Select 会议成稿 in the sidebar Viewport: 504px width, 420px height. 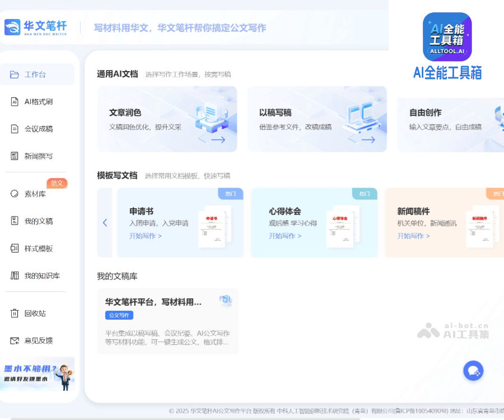38,129
